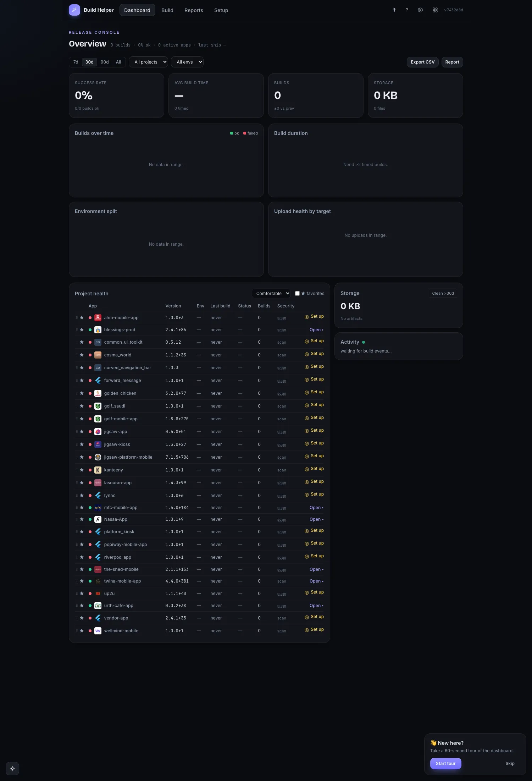Switch to the Build tab
This screenshot has width=532, height=781.
click(167, 10)
